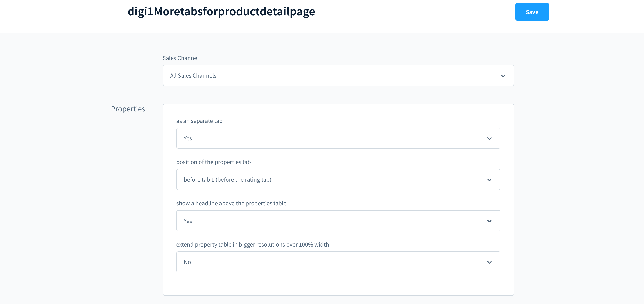The height and width of the screenshot is (304, 644).
Task: Expand 'before tab 1 (before the rating tab)' dropdown
Action: 325,180
